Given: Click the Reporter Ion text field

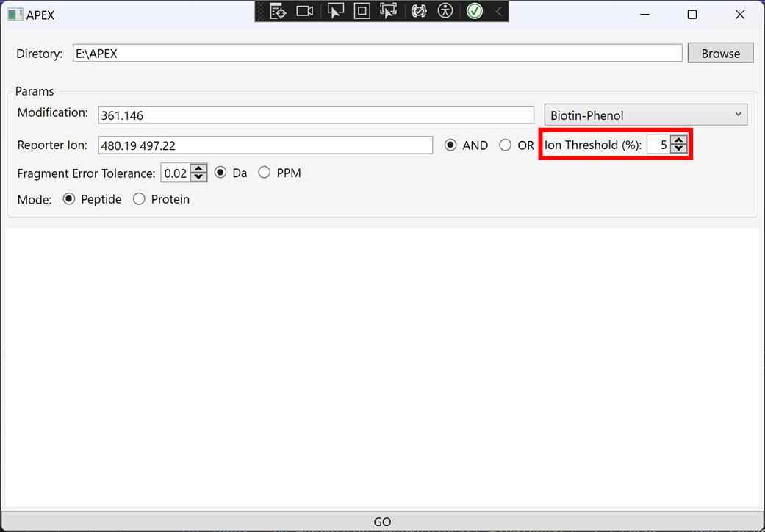Looking at the screenshot, I should coord(265,145).
